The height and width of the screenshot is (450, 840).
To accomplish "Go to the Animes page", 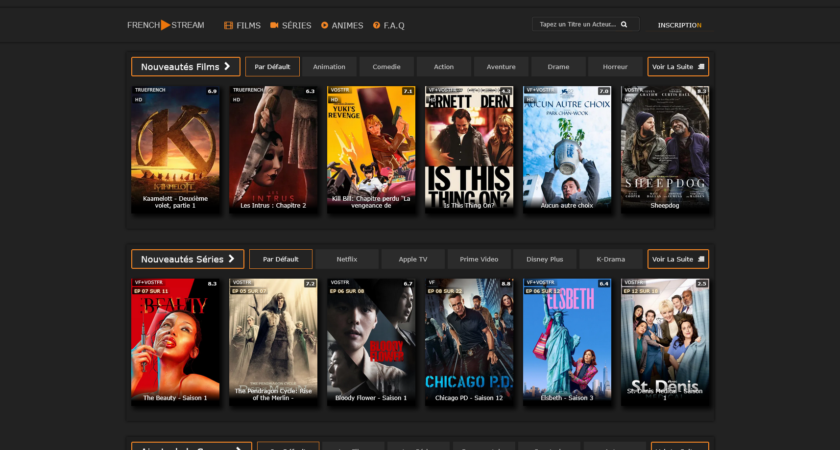I will tap(342, 25).
